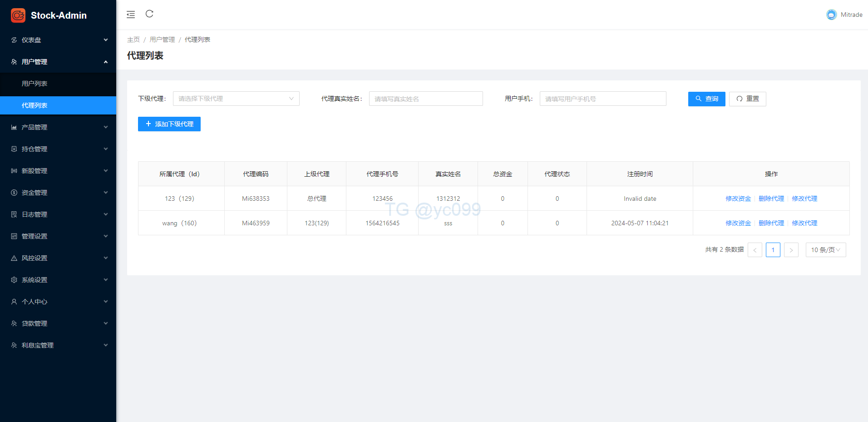This screenshot has width=868, height=422.
Task: Focus the 代理真实姓名 input field
Action: point(425,99)
